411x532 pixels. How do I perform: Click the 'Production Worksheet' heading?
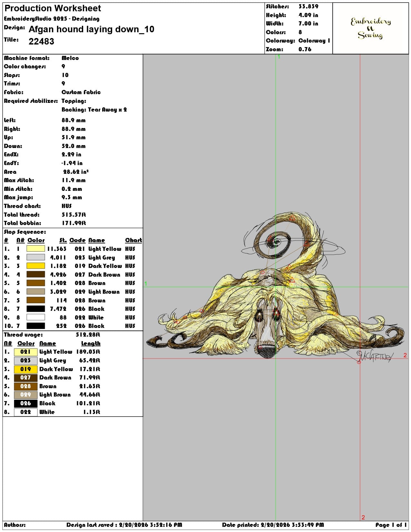[53, 8]
